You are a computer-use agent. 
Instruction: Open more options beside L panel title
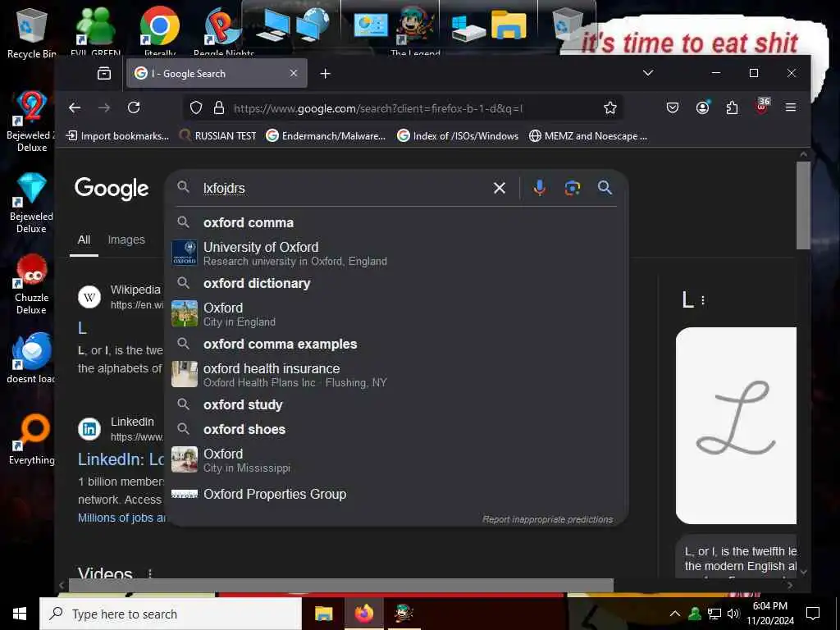tap(703, 300)
